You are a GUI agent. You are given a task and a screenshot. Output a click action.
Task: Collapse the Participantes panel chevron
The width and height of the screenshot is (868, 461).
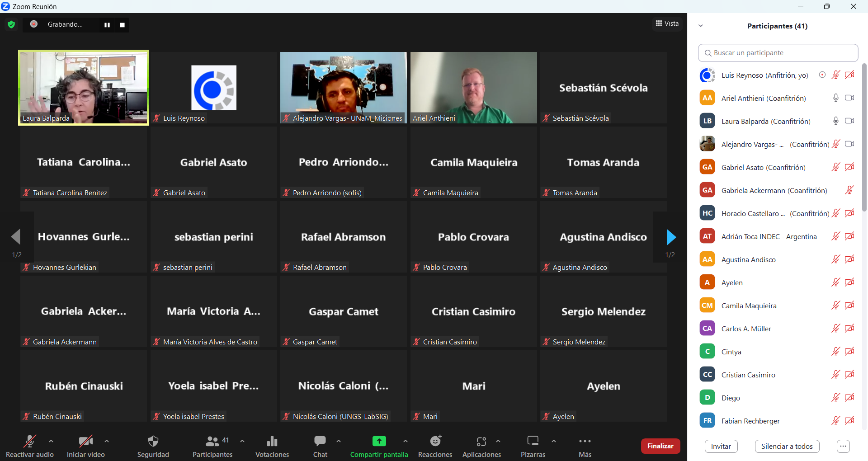[701, 26]
